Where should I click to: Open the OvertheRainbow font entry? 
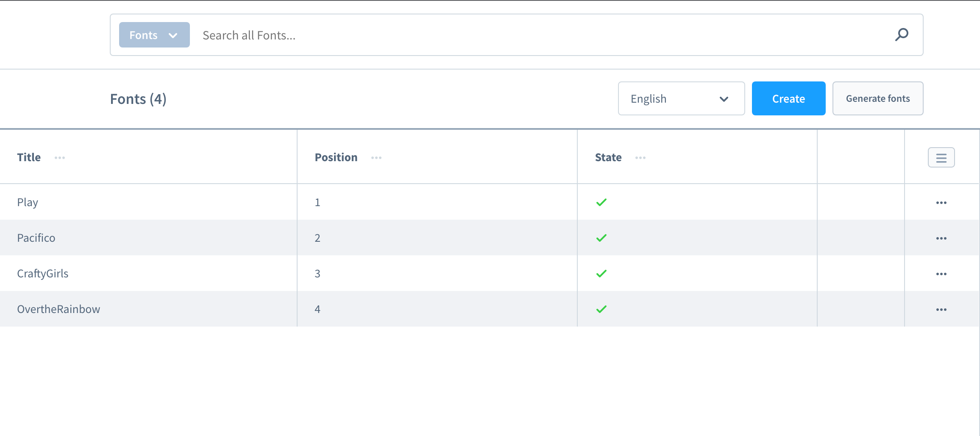click(58, 309)
